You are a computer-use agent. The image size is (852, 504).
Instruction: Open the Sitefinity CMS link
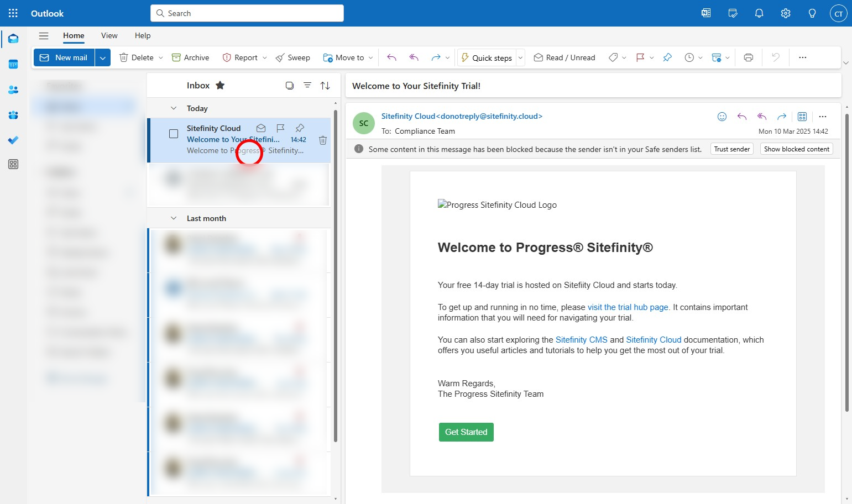[x=582, y=340]
